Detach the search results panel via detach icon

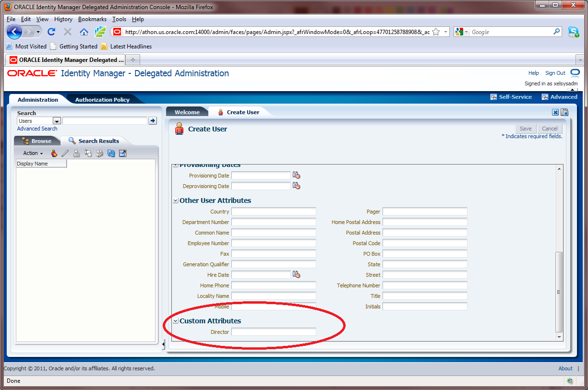click(x=123, y=153)
